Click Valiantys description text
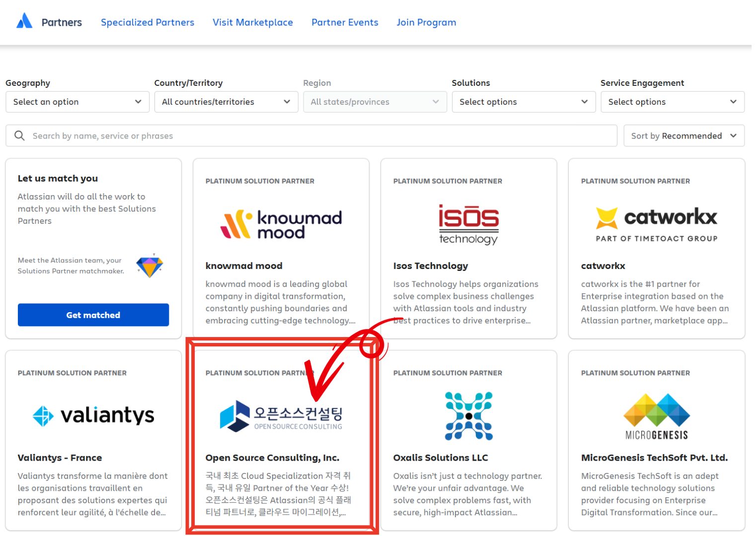Viewport: 756px width, 536px height. coord(93,494)
